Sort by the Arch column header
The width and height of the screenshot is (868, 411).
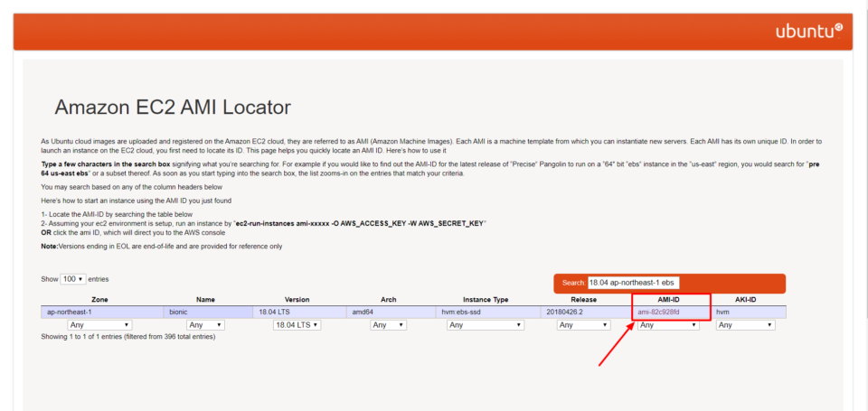(x=388, y=299)
